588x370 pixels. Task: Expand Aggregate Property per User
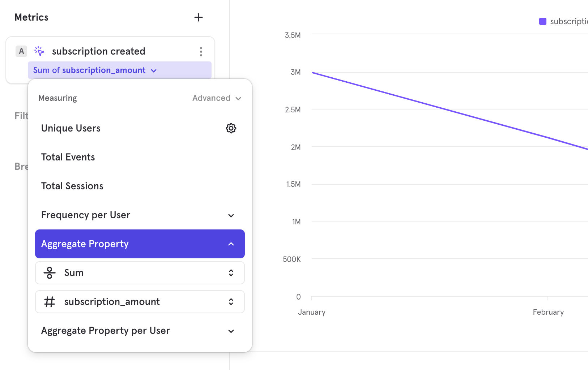140,331
